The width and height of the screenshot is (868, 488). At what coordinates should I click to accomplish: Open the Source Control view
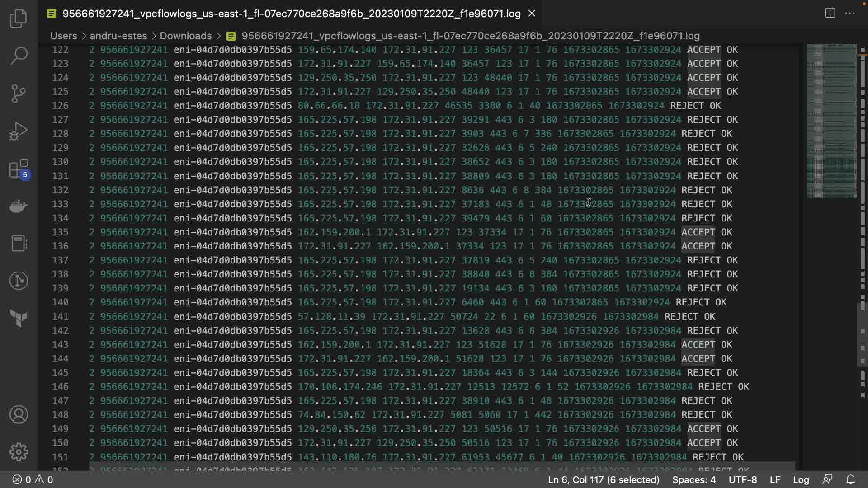pyautogui.click(x=19, y=94)
